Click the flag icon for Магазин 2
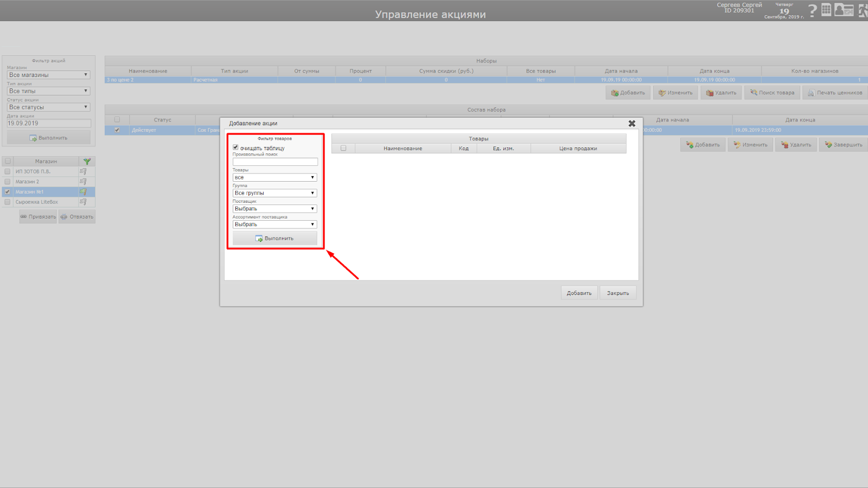The width and height of the screenshot is (868, 488). (83, 182)
